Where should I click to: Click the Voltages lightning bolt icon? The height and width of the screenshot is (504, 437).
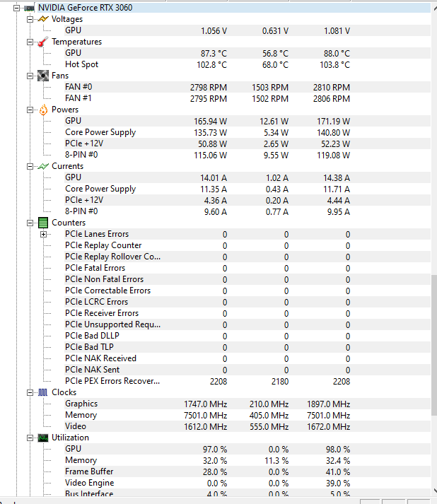42,19
